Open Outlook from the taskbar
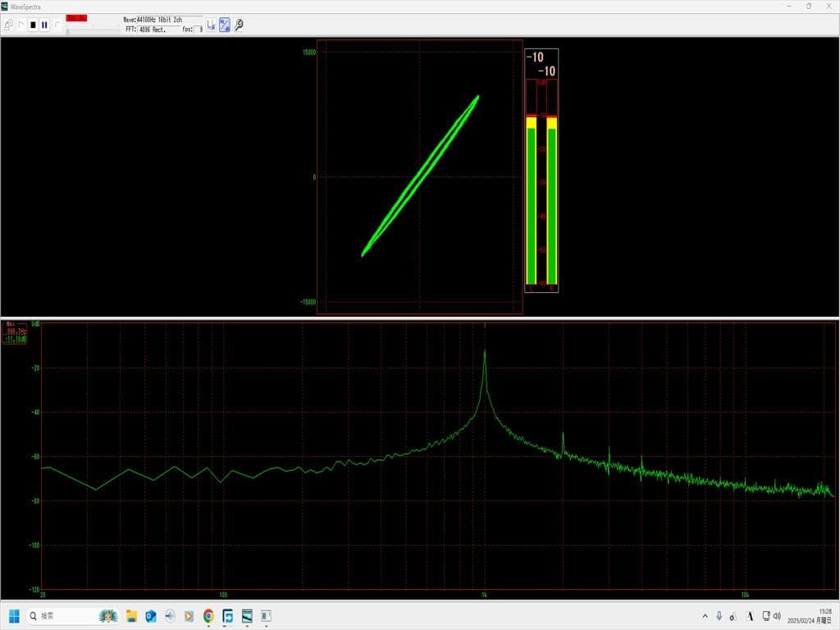The width and height of the screenshot is (840, 630). 151,616
